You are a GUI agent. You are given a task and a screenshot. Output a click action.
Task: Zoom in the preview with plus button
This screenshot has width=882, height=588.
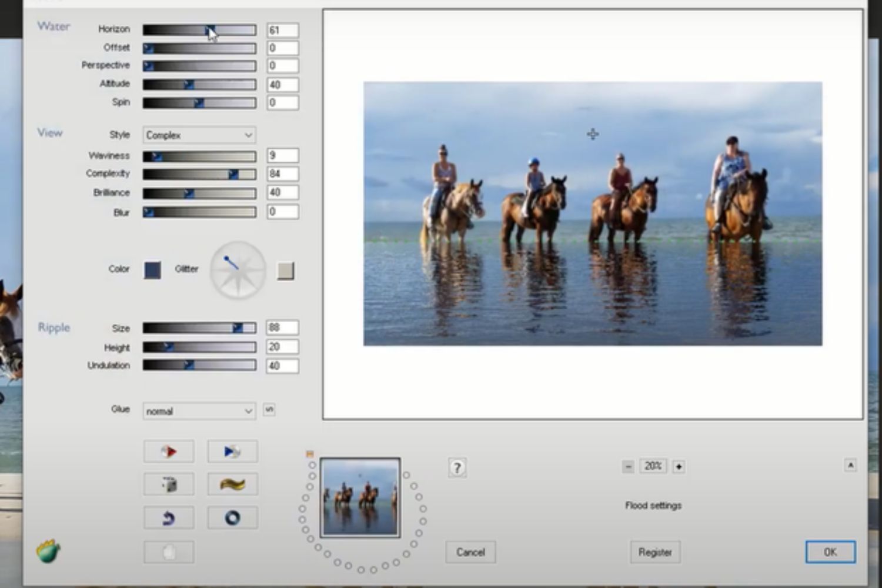pos(679,466)
